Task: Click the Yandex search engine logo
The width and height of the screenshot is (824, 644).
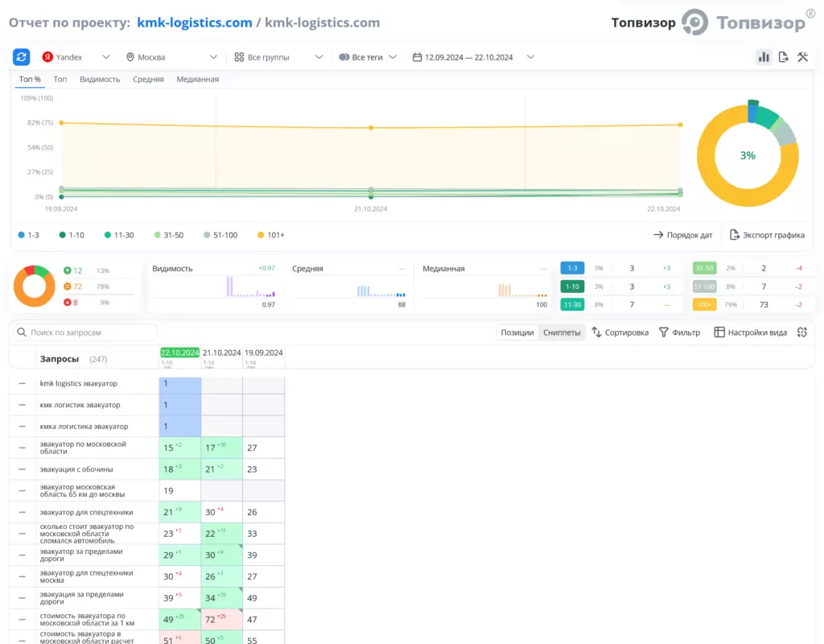Action: click(x=47, y=57)
